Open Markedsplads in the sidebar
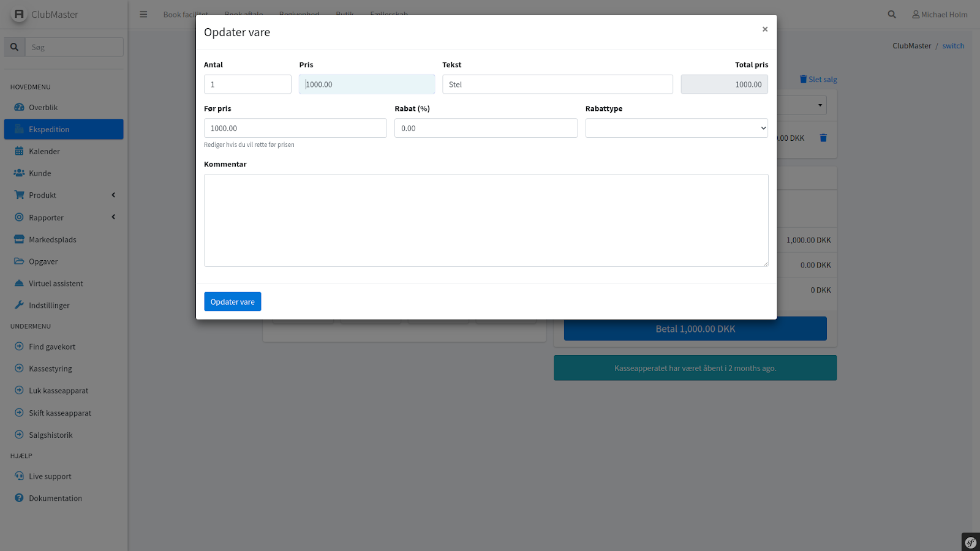 tap(52, 239)
